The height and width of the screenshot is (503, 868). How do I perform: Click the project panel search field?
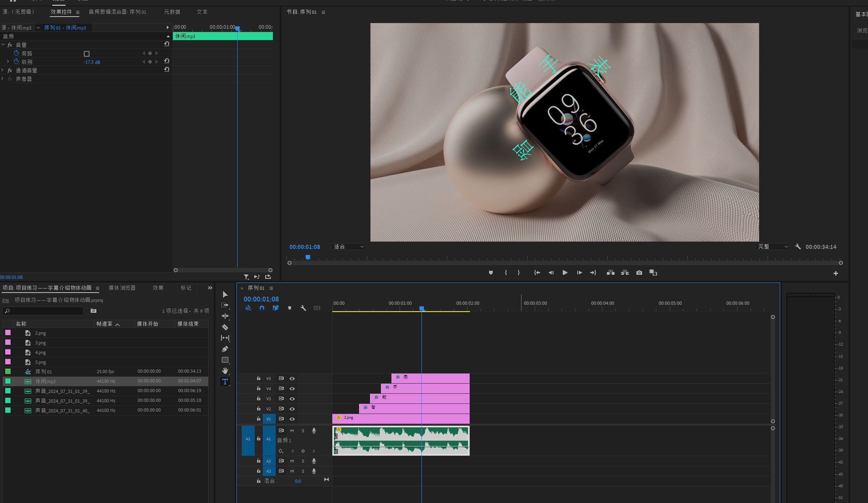[x=45, y=311]
